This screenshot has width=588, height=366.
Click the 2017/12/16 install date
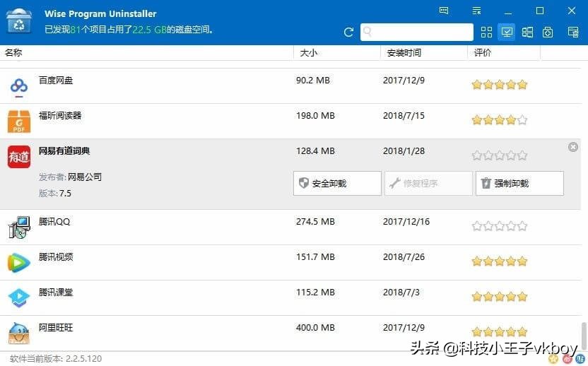[x=406, y=222]
